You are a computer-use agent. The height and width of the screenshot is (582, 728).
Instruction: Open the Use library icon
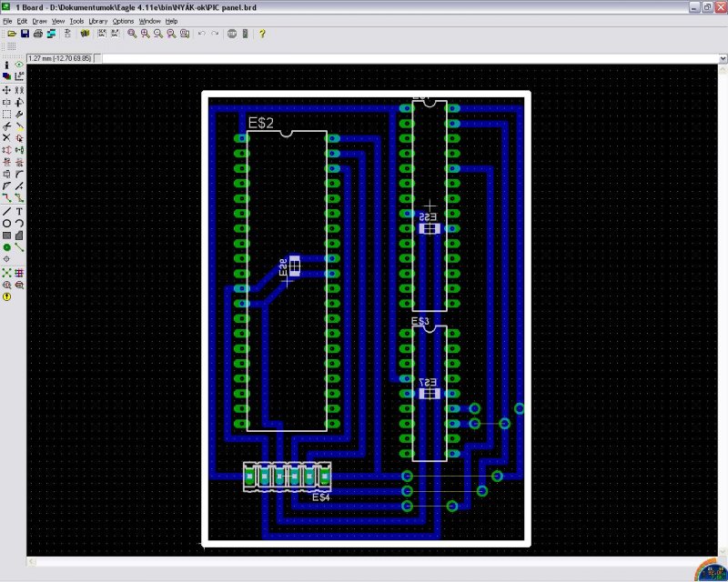[85, 34]
